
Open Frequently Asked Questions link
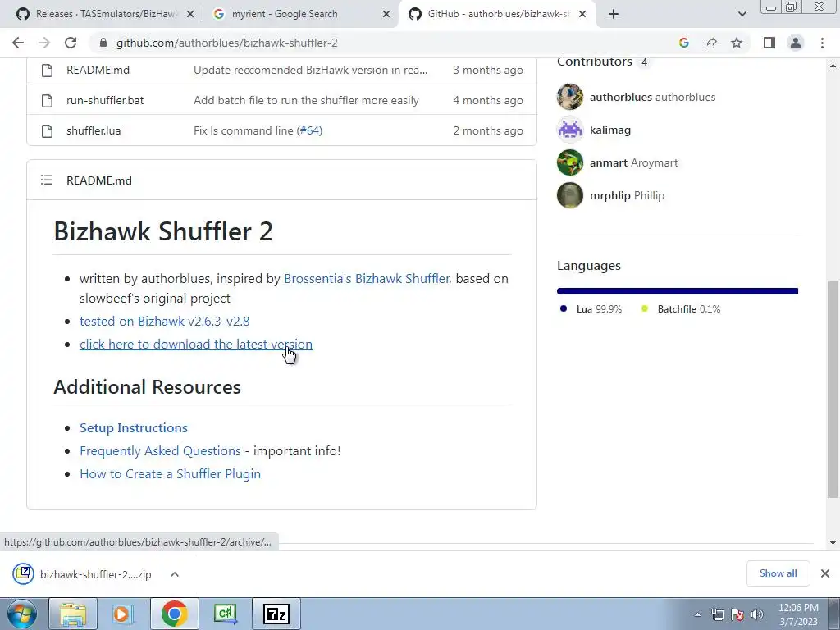160,450
